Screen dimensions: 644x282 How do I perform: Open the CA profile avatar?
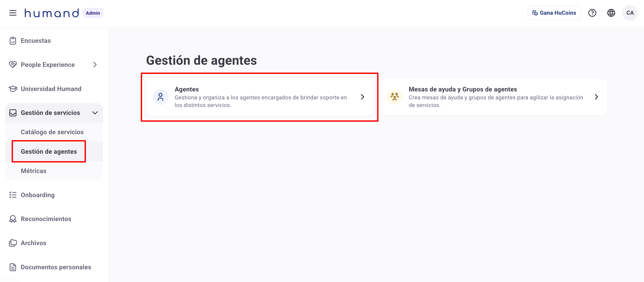pyautogui.click(x=630, y=13)
